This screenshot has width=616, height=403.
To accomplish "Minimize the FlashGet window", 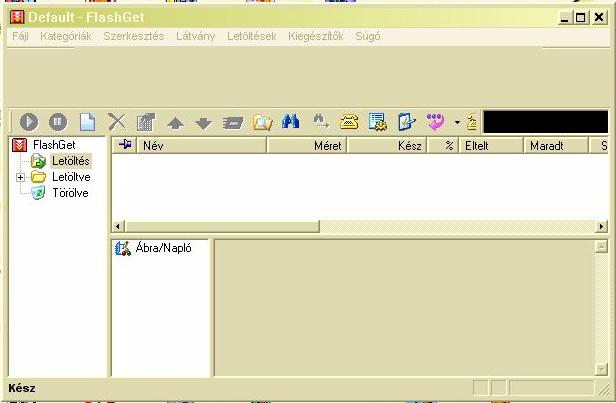I will (x=565, y=17).
